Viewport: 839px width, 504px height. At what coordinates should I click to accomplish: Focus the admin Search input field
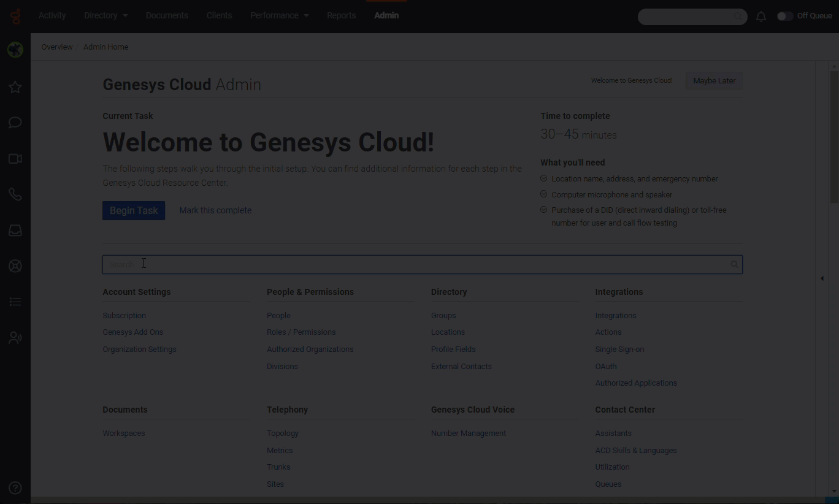423,264
